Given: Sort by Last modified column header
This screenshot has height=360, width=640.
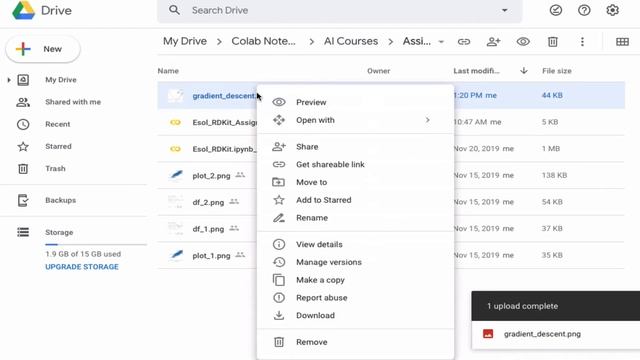Looking at the screenshot, I should pyautogui.click(x=476, y=71).
